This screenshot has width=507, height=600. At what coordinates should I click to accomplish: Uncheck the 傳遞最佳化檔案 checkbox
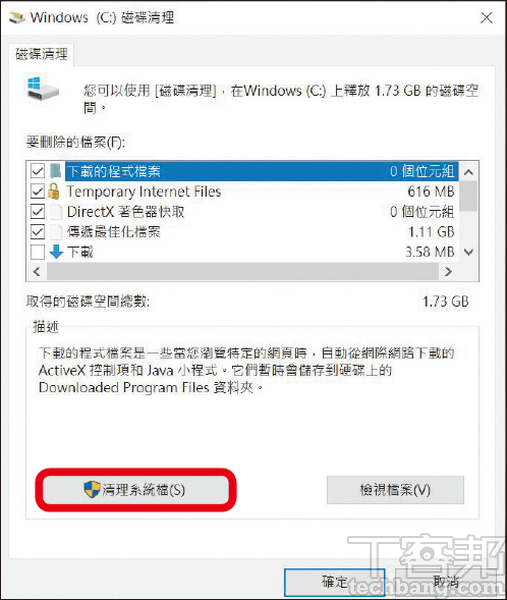[37, 232]
